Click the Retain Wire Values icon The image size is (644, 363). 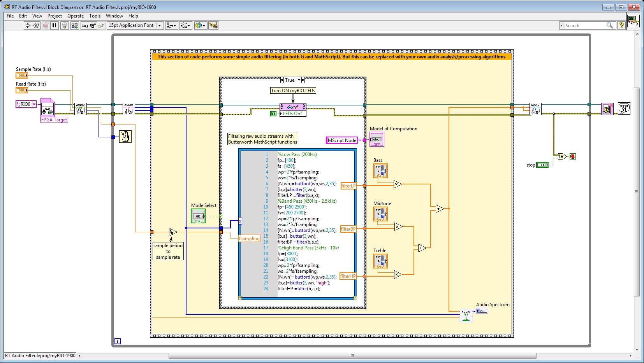[x=74, y=26]
